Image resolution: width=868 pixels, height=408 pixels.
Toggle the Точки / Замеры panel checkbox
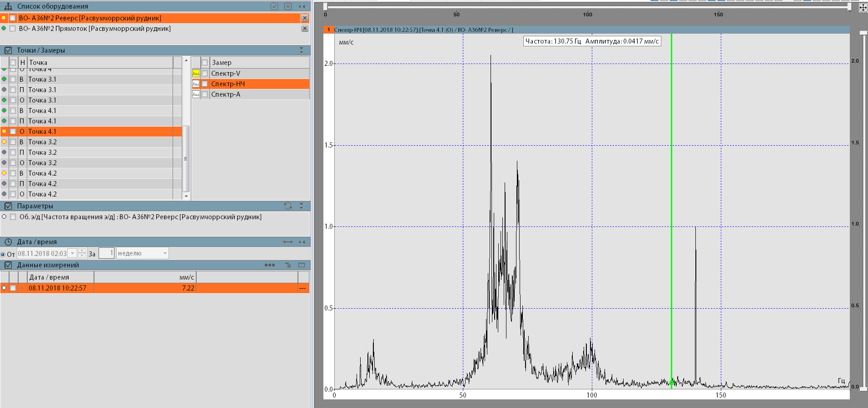pyautogui.click(x=8, y=50)
